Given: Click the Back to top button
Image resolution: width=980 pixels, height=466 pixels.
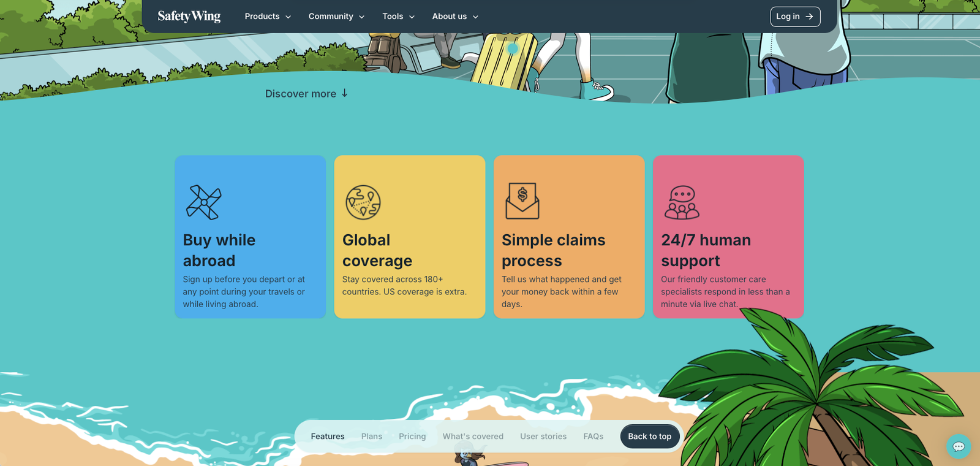Looking at the screenshot, I should click(650, 437).
